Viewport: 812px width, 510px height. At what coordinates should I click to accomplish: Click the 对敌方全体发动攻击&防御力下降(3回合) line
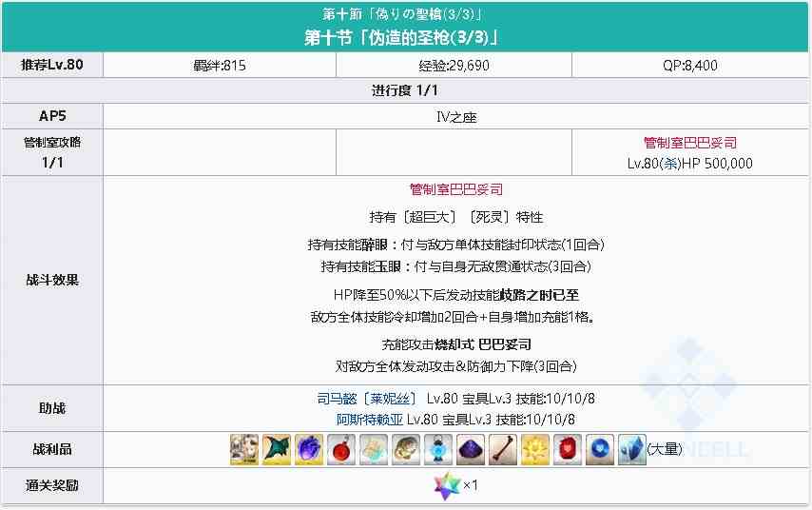pos(455,367)
